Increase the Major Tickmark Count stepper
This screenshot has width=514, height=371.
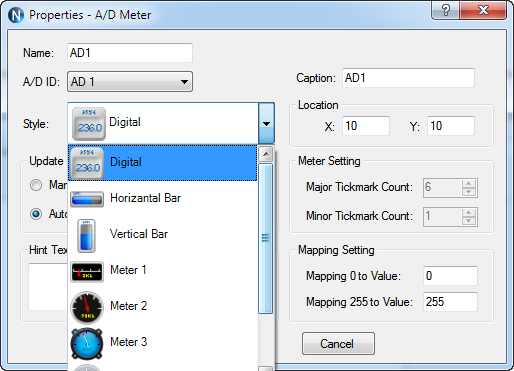[469, 183]
